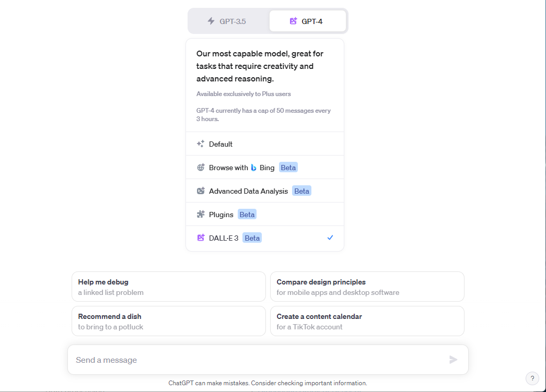Screen dimensions: 546x392
Task: Click the DALL·E 3 selected checkmark
Action: pyautogui.click(x=330, y=237)
